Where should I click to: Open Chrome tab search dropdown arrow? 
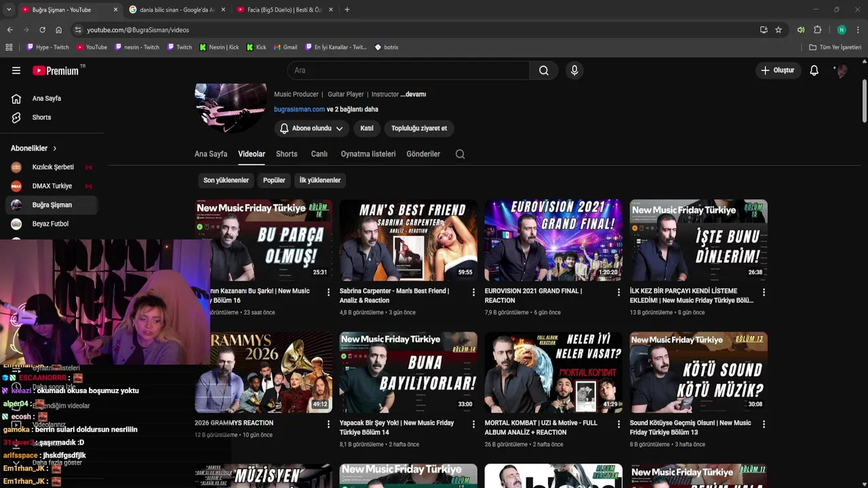[x=9, y=9]
